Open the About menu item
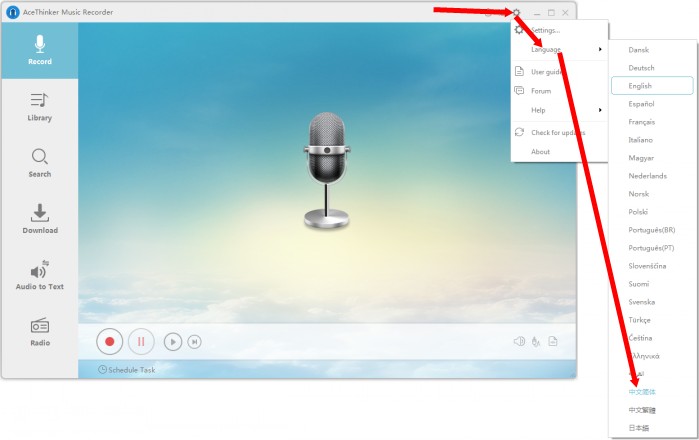The width and height of the screenshot is (699, 440). click(559, 152)
